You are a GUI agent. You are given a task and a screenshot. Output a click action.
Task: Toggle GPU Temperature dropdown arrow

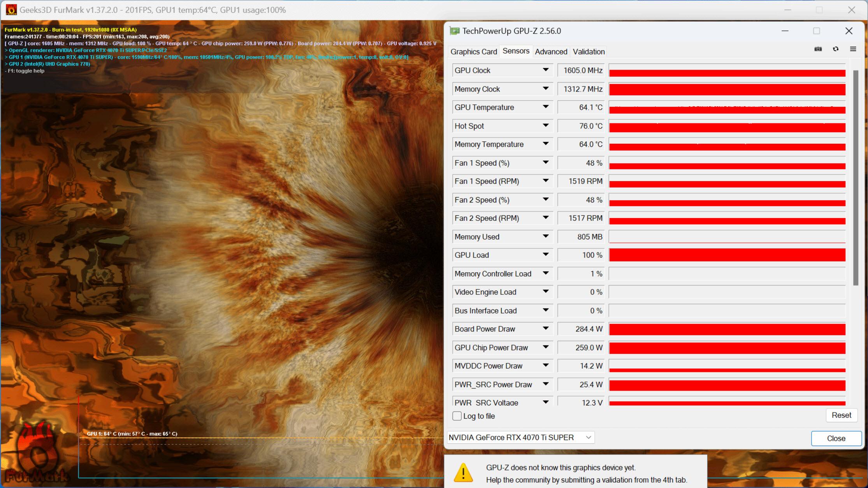click(544, 107)
